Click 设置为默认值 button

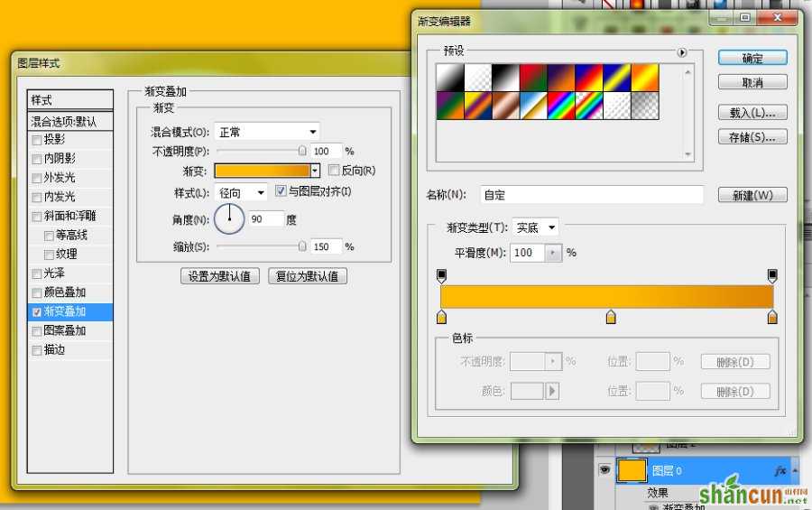coord(219,276)
